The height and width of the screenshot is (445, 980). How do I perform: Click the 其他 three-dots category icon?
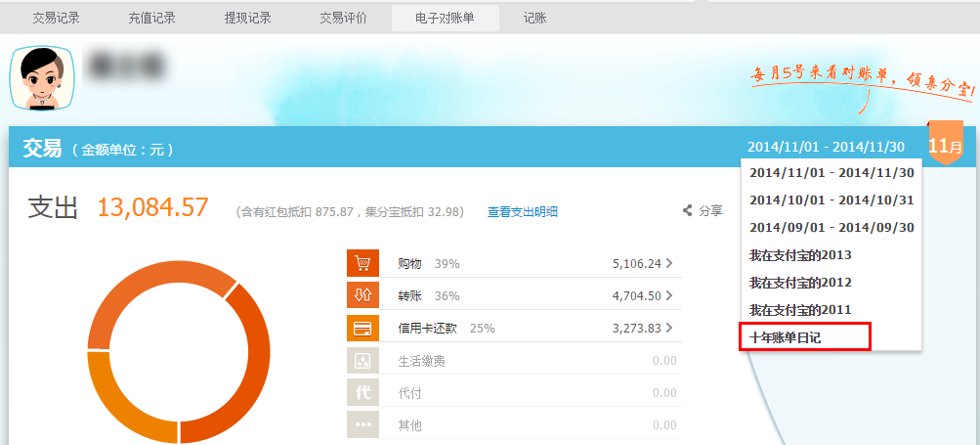362,424
